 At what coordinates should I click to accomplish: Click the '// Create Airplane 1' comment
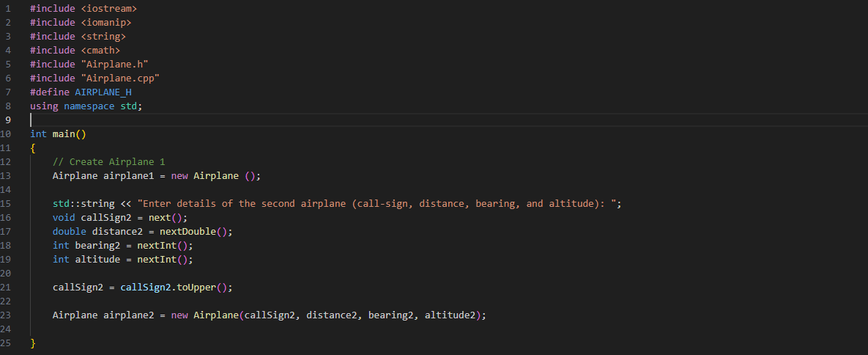coord(108,162)
